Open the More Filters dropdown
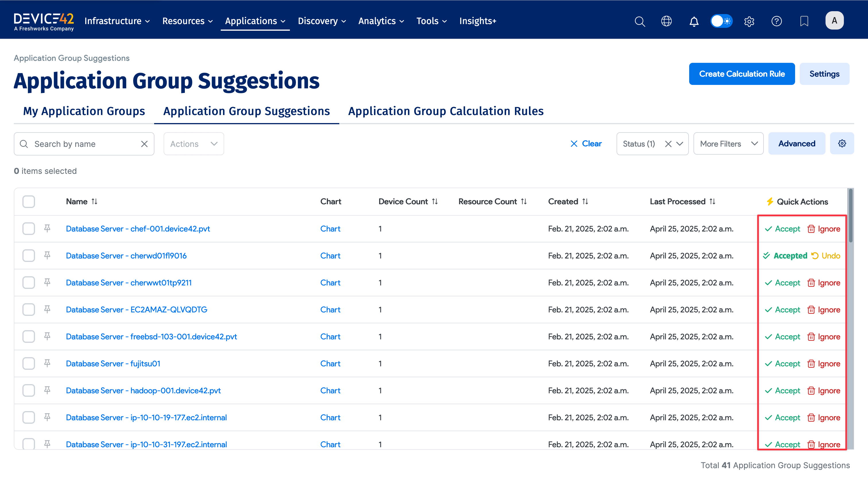 [728, 143]
